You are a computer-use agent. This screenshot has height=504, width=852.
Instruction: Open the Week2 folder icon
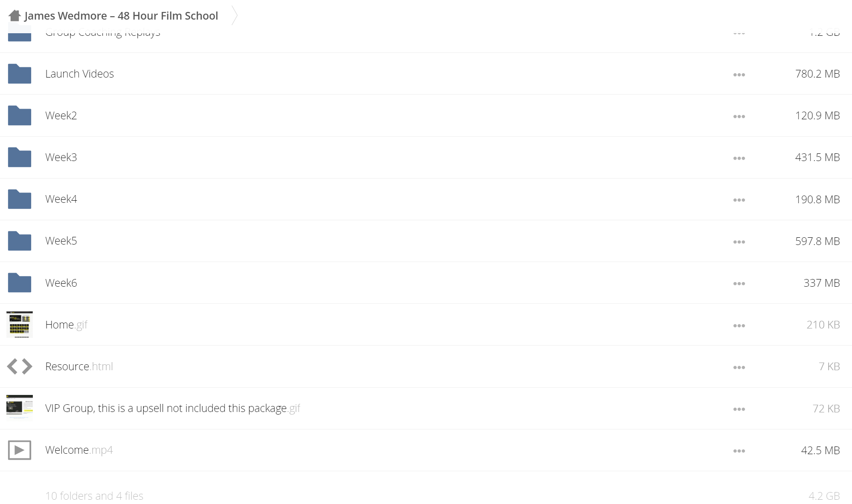pyautogui.click(x=20, y=115)
